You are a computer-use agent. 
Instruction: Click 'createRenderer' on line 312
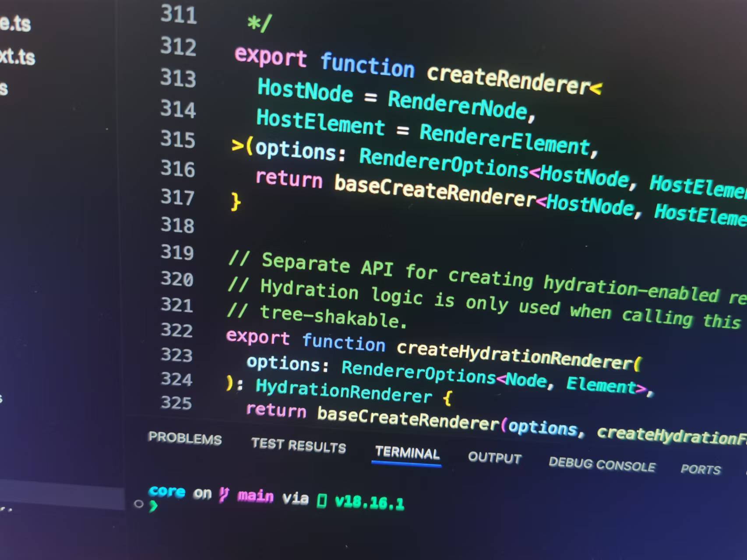coord(508,80)
